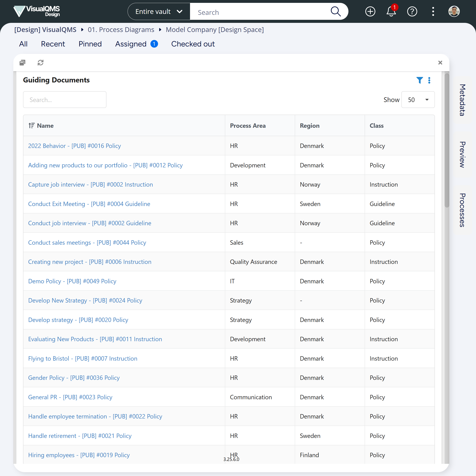
Task: Open Guiding Documents three-dot options menu
Action: pos(429,80)
